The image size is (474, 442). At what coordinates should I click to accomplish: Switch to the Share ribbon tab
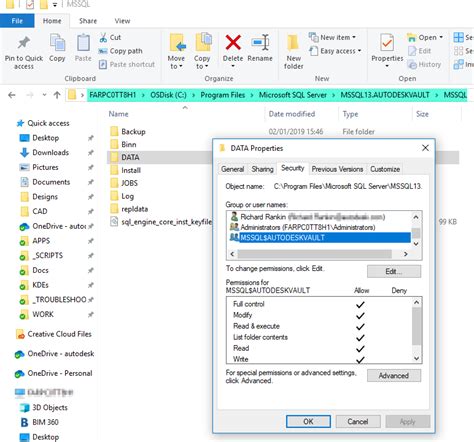click(x=88, y=21)
